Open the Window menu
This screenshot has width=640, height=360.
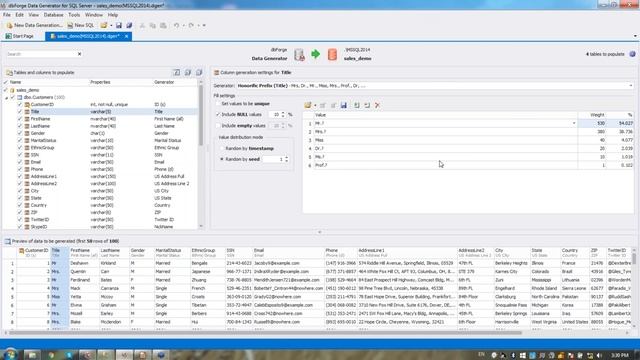pyautogui.click(x=94, y=15)
